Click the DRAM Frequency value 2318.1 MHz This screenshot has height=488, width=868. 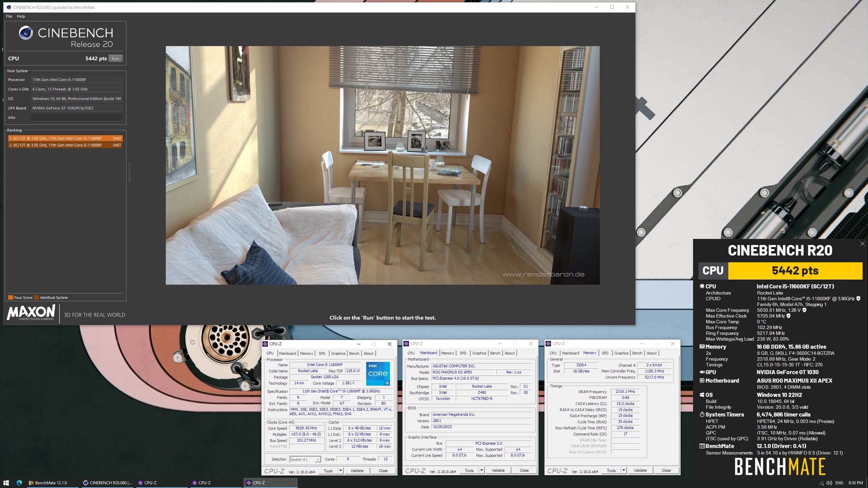(x=625, y=391)
